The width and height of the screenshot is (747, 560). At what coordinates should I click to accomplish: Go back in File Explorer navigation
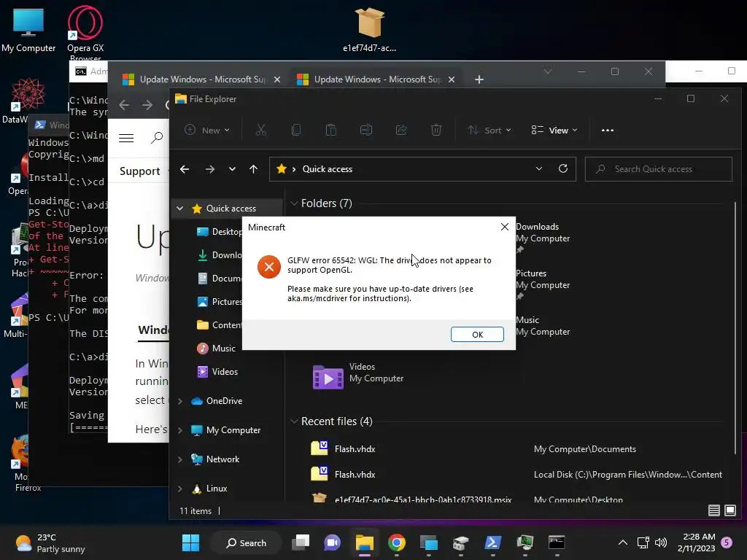click(x=185, y=169)
